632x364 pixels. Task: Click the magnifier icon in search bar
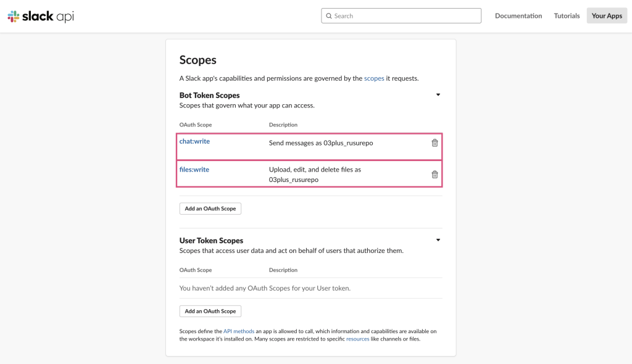(329, 16)
